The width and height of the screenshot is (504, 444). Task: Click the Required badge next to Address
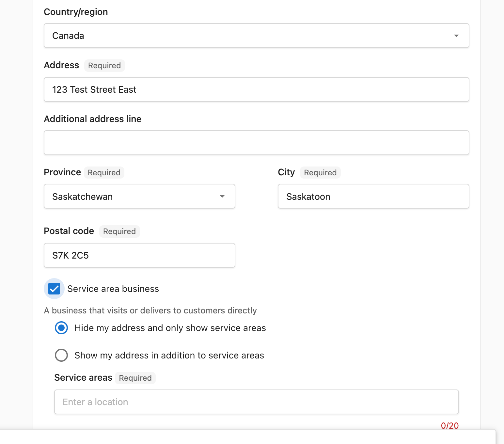click(x=104, y=65)
